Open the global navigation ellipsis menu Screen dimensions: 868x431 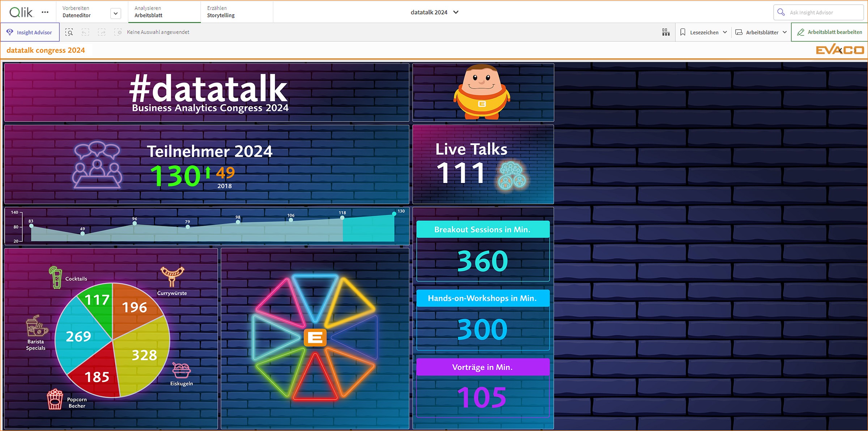pos(45,12)
